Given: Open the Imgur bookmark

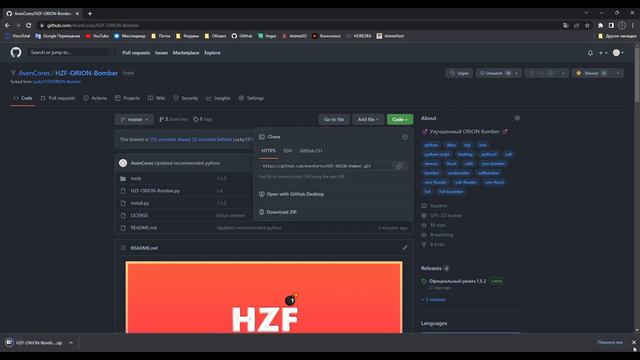Looking at the screenshot, I should 267,36.
